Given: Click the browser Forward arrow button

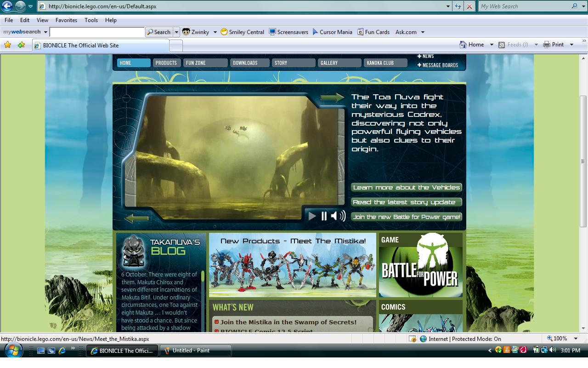Looking at the screenshot, I should (x=20, y=6).
